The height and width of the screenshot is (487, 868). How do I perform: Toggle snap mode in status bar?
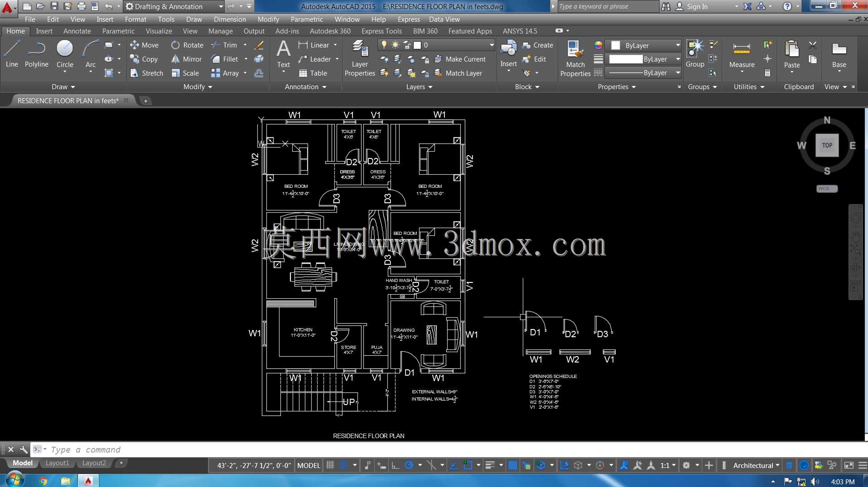point(344,465)
